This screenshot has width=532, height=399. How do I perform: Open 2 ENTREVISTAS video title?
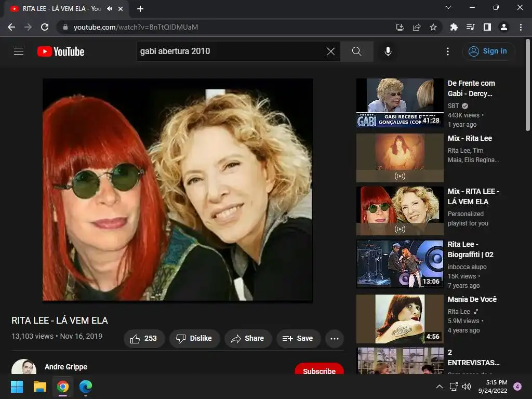pyautogui.click(x=473, y=357)
